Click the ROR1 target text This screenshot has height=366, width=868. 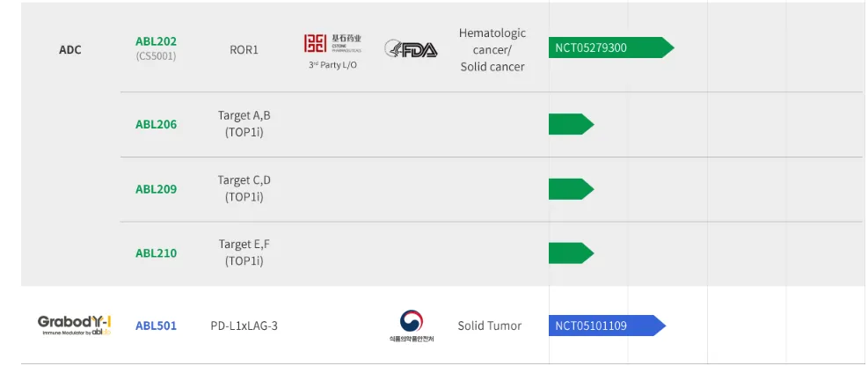click(244, 50)
